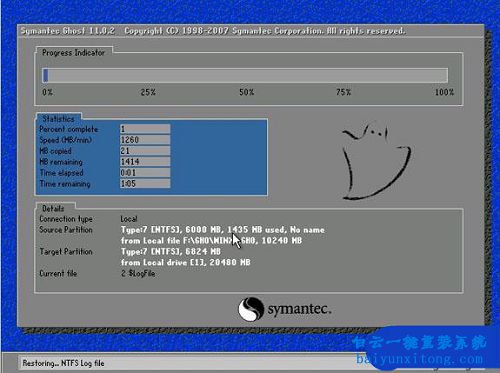
Task: Click the 50% progress marker label
Action: pos(246,92)
